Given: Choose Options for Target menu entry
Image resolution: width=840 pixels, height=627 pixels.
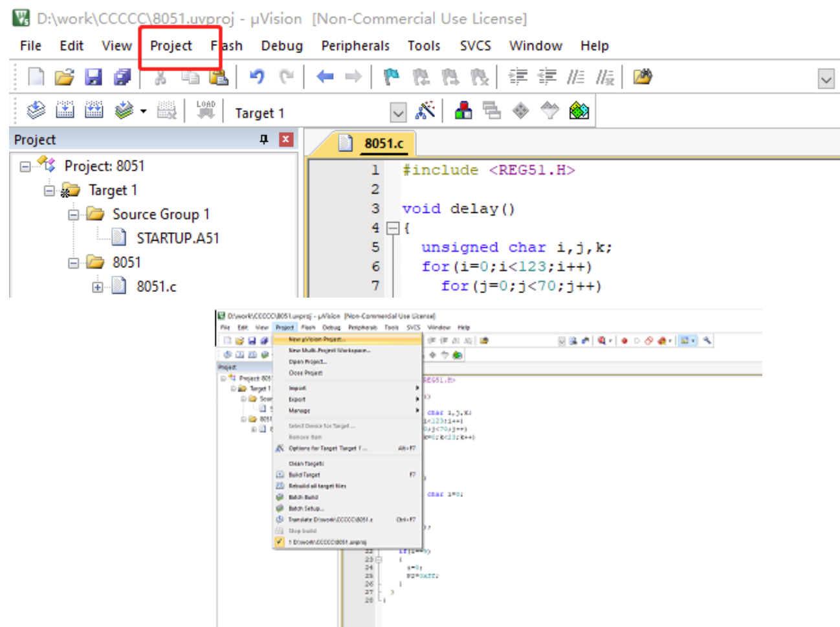Looking at the screenshot, I should click(x=347, y=448).
